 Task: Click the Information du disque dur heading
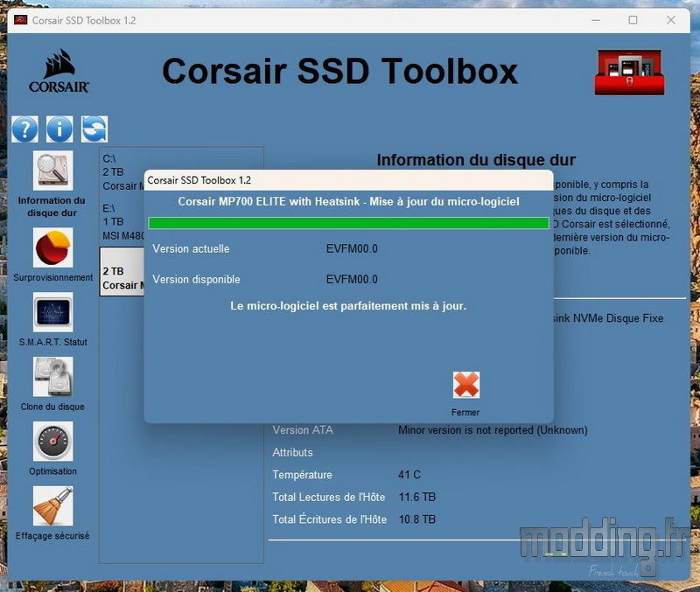click(x=476, y=160)
